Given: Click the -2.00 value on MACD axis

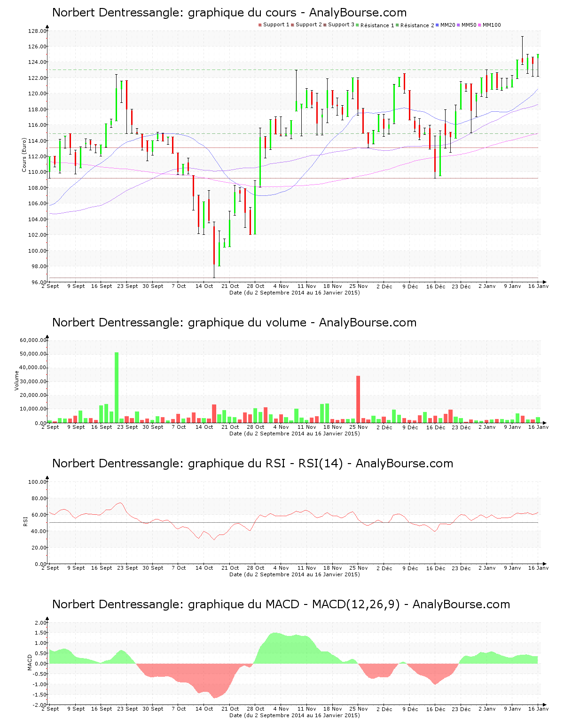Looking at the screenshot, I should coord(39,705).
